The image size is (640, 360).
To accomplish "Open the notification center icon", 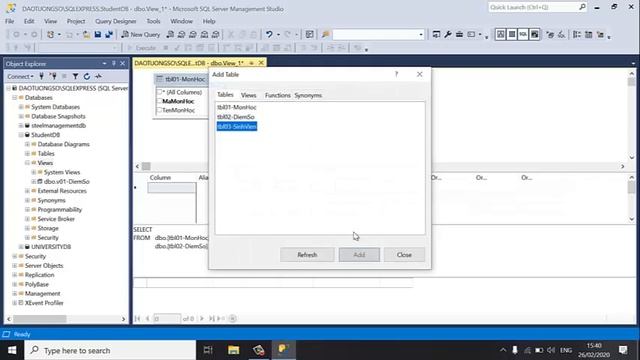I will coord(623,350).
